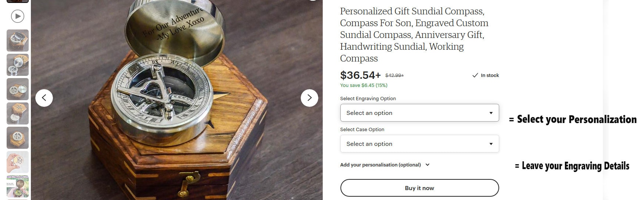Select thumbnail of hexagon box with star top
Screen dimensions: 644x200
18,113
